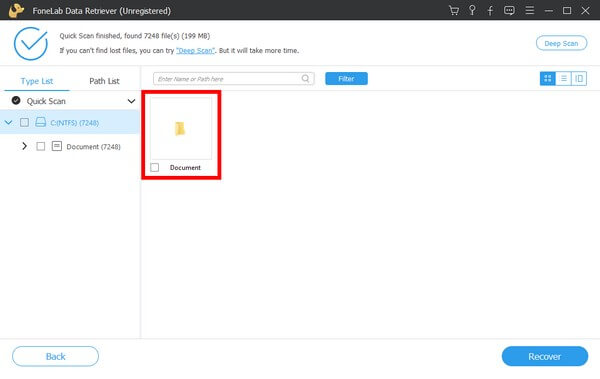Click the Document thumbnail caption
600x379 pixels.
(185, 168)
